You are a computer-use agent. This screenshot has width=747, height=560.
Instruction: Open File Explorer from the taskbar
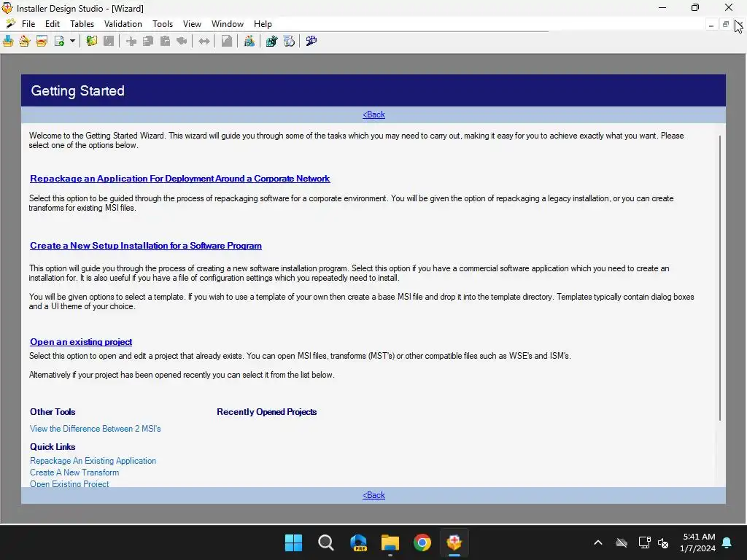(390, 542)
